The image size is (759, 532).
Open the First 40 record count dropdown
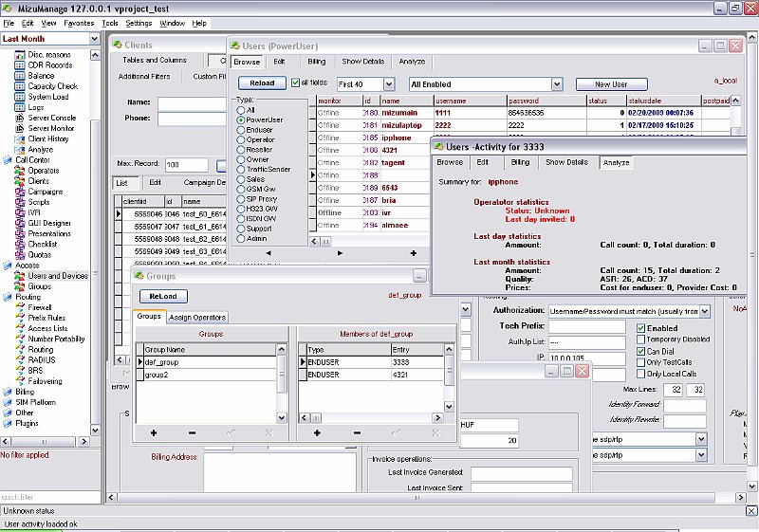389,84
